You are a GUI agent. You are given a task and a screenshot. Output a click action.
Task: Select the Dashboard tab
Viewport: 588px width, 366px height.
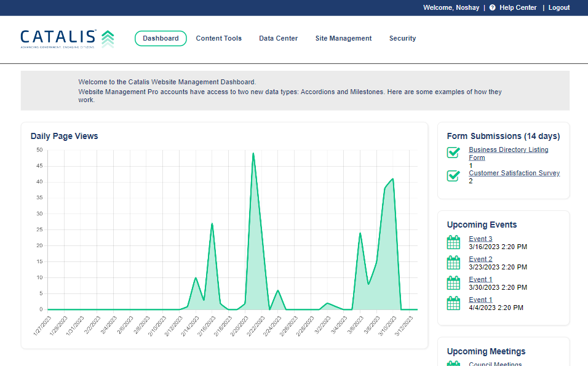[x=161, y=38]
